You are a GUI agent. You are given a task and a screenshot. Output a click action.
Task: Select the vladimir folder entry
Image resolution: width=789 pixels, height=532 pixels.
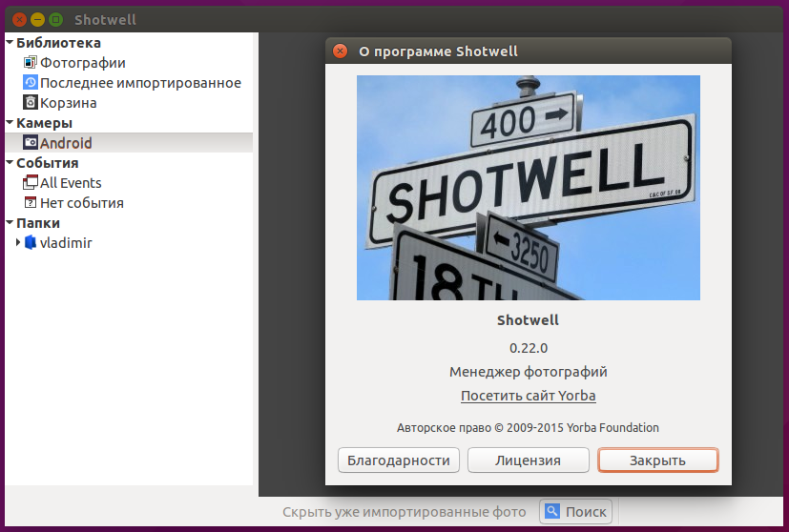tap(129, 242)
